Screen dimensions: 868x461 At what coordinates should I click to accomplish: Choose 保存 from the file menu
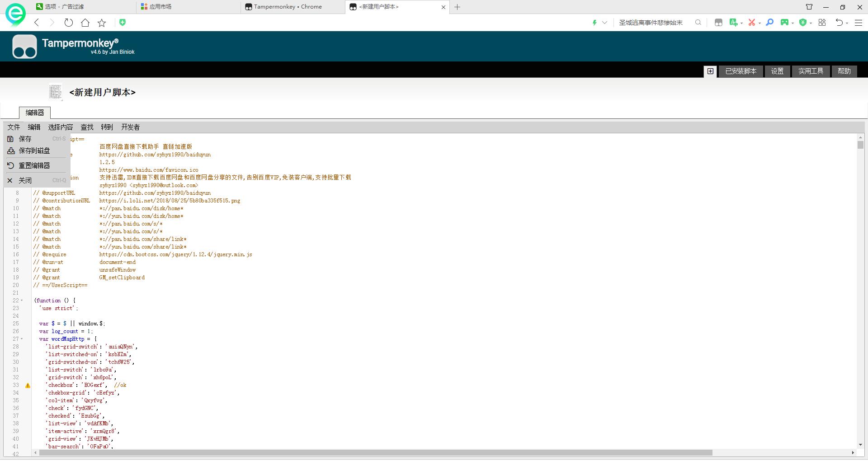(x=37, y=139)
